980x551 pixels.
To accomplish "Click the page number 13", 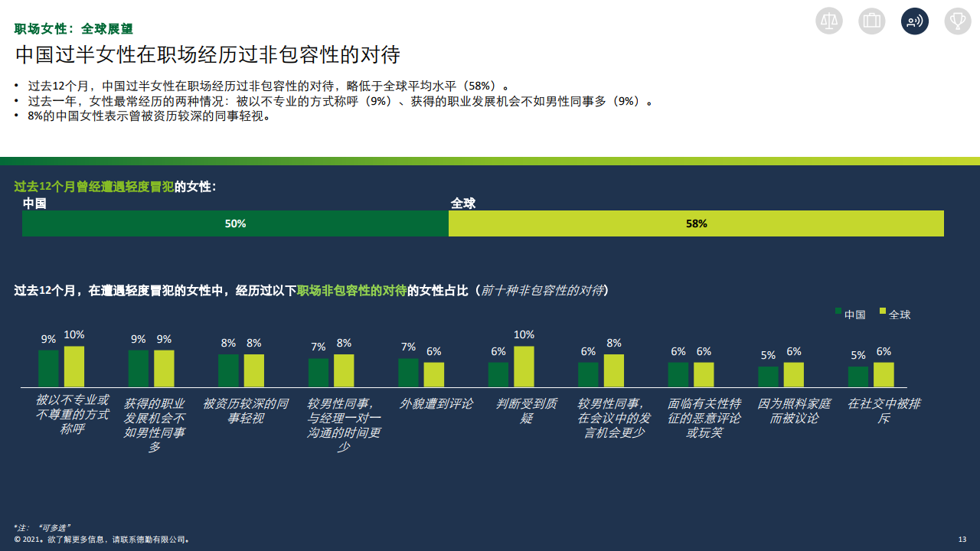I will coord(962,540).
